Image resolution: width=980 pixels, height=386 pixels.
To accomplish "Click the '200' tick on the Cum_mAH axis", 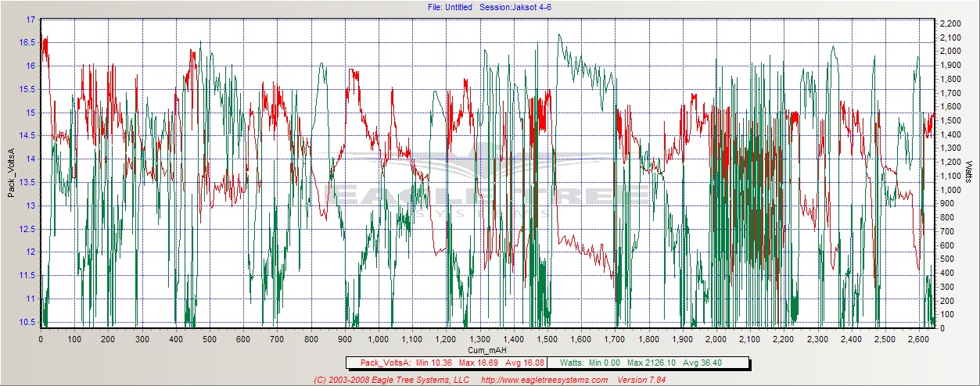I will point(108,340).
